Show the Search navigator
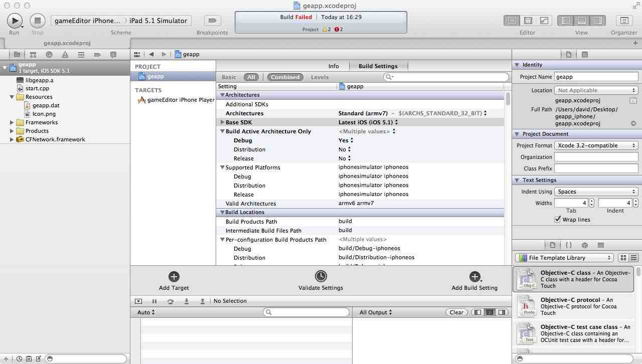Image resolution: width=642 pixels, height=364 pixels. [49, 55]
